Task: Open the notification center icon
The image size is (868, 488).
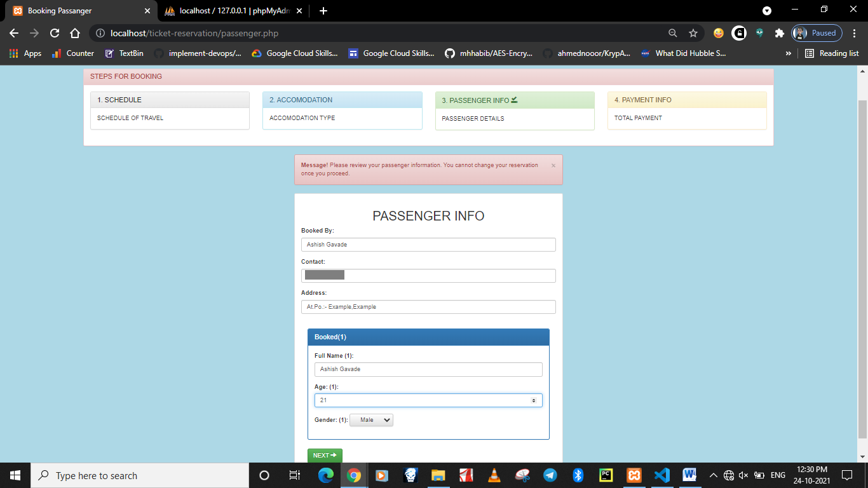Action: 847,475
